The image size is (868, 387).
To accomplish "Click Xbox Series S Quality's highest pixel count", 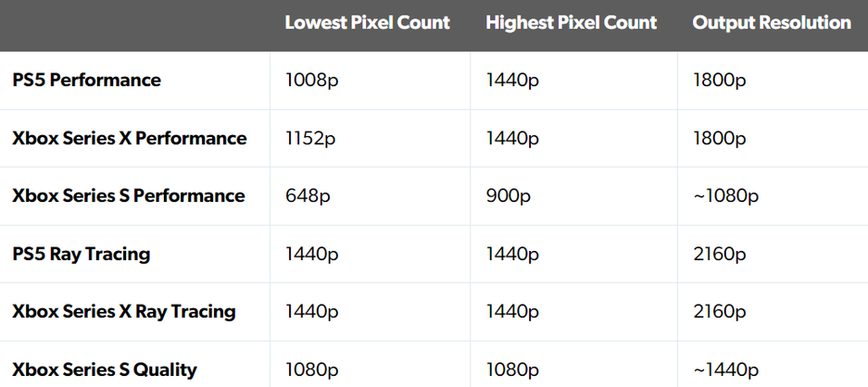I will (x=512, y=369).
